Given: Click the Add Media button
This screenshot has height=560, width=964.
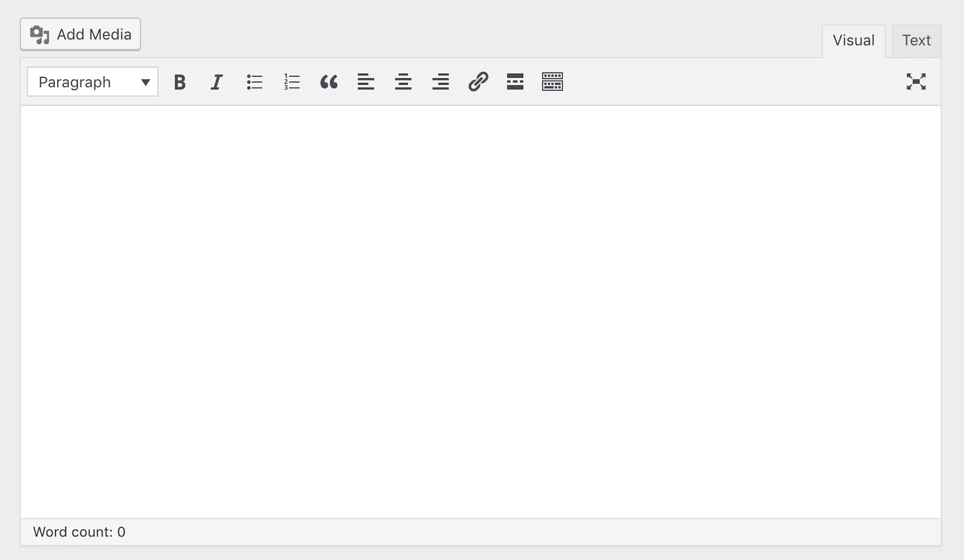Looking at the screenshot, I should click(x=80, y=34).
